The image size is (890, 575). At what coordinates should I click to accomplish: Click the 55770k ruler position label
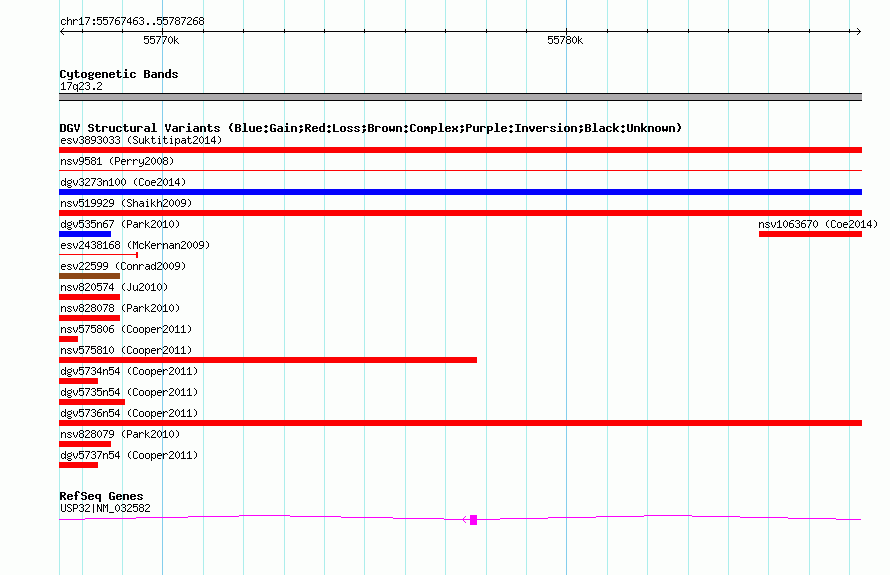click(x=161, y=40)
